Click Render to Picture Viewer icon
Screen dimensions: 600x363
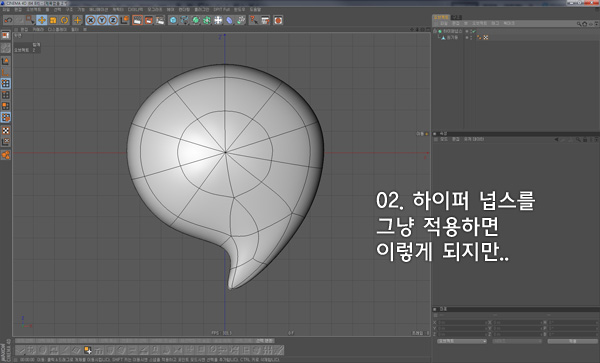[148, 20]
